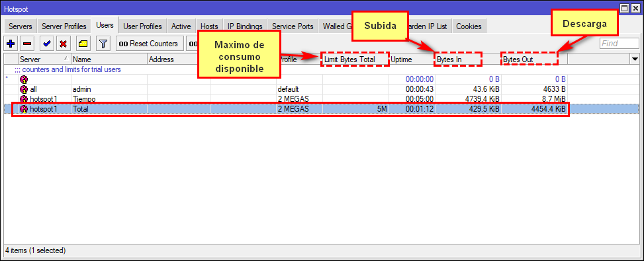Select the default trial user row icon
This screenshot has width=644, height=261.
pos(24,79)
